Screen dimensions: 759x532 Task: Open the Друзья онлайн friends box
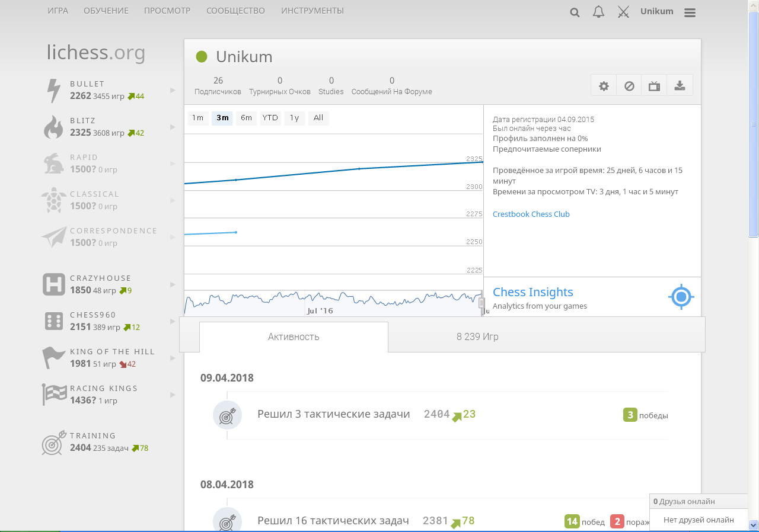(x=699, y=501)
